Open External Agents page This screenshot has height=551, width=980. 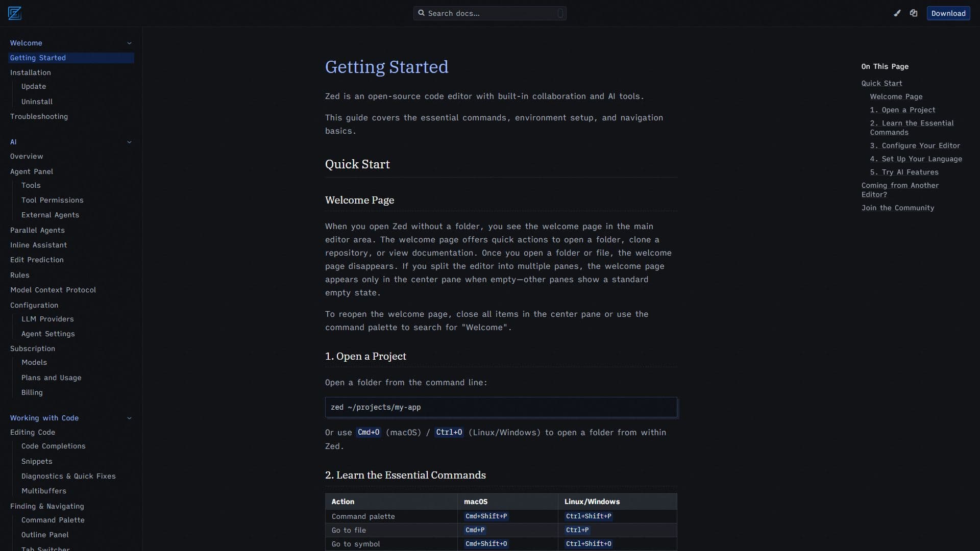50,215
